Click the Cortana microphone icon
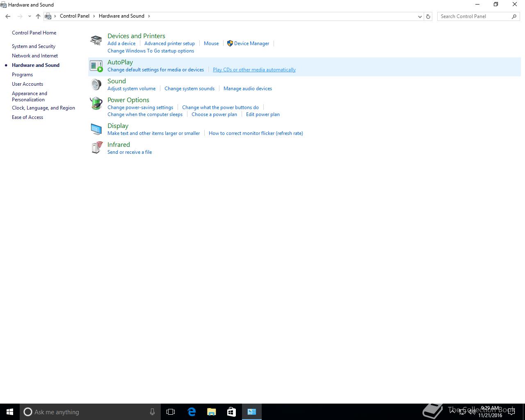The height and width of the screenshot is (420, 525). [x=152, y=412]
